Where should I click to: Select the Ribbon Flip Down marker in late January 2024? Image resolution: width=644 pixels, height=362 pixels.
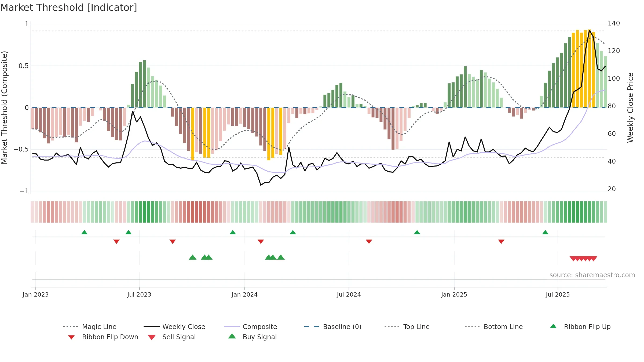(261, 242)
